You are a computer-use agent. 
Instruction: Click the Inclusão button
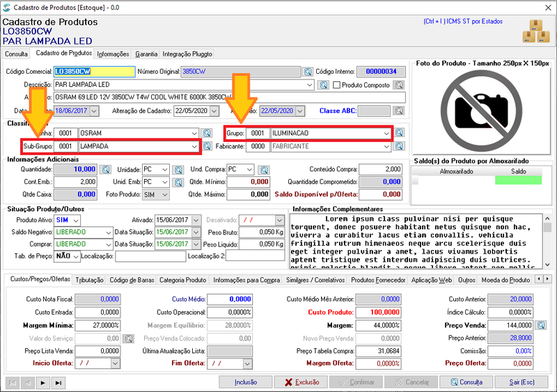(x=246, y=382)
